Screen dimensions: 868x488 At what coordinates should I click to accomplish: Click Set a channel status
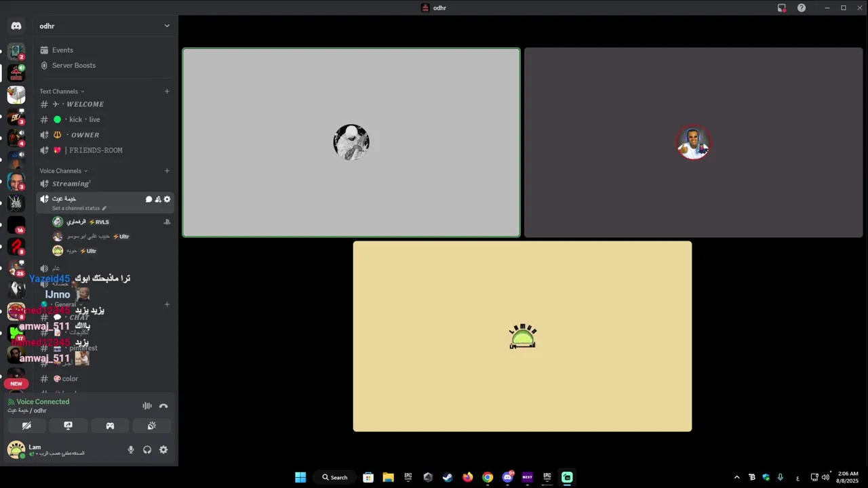click(x=79, y=208)
